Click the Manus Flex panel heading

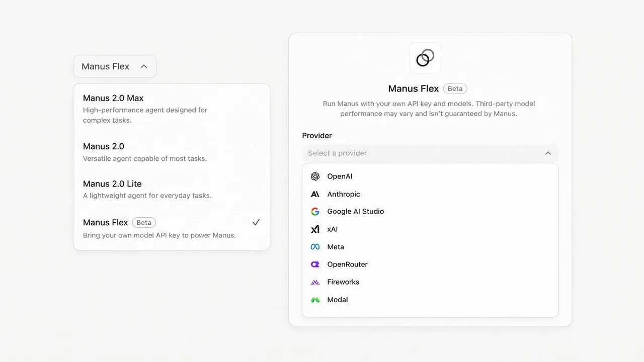(x=414, y=88)
